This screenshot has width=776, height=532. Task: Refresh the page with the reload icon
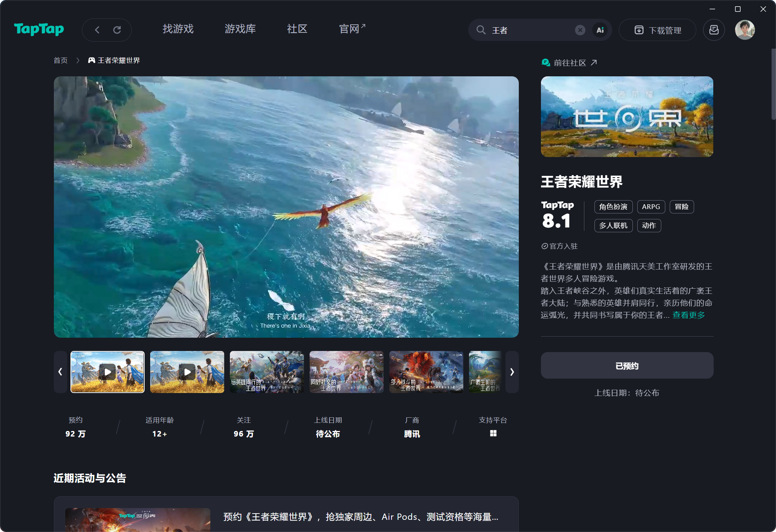(117, 30)
